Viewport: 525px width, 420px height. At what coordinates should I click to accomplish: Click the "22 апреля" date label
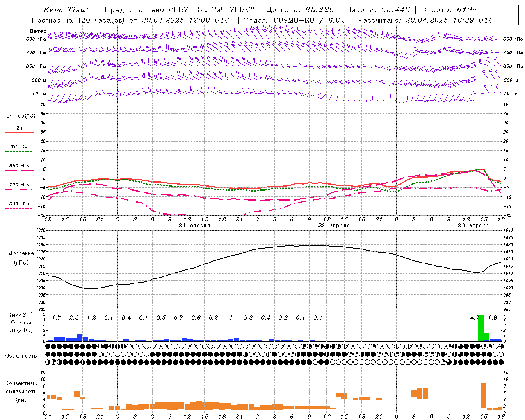tap(334, 226)
